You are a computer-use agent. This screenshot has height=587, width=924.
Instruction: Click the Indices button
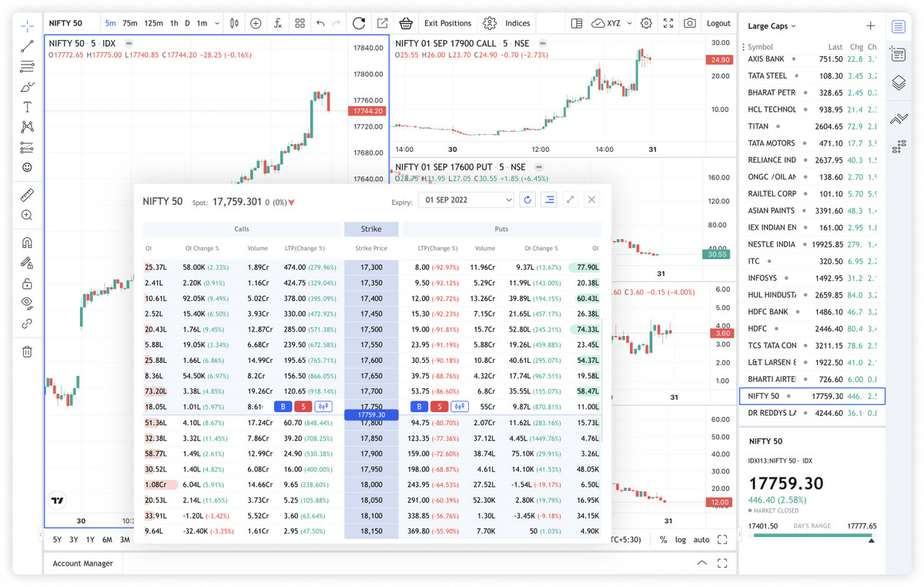click(517, 23)
